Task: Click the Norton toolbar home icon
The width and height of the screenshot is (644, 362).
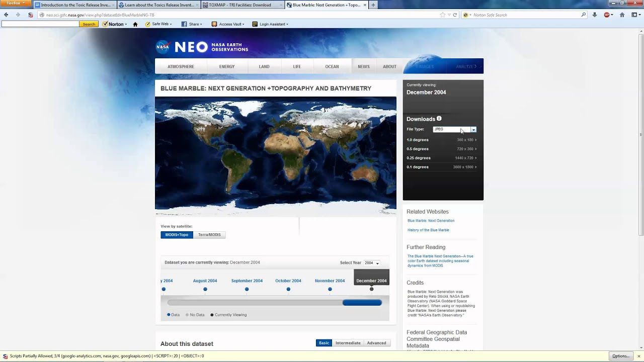Action: coord(135,24)
